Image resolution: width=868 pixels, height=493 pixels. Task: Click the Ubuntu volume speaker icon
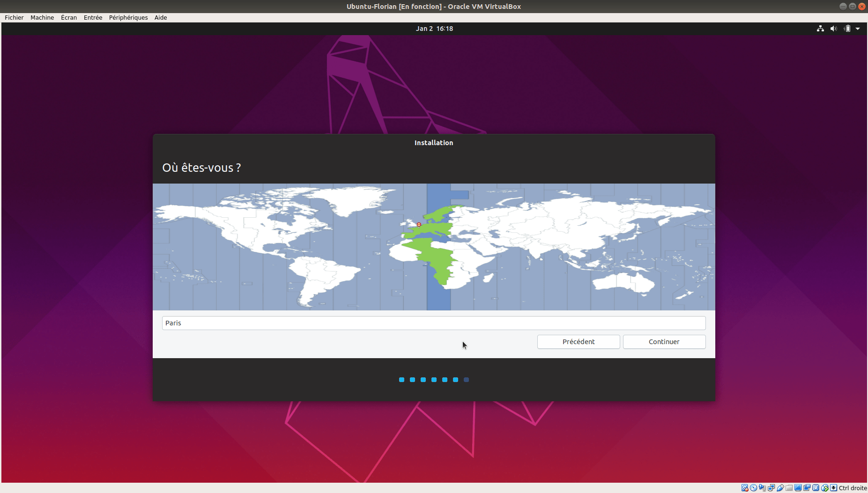[833, 29]
